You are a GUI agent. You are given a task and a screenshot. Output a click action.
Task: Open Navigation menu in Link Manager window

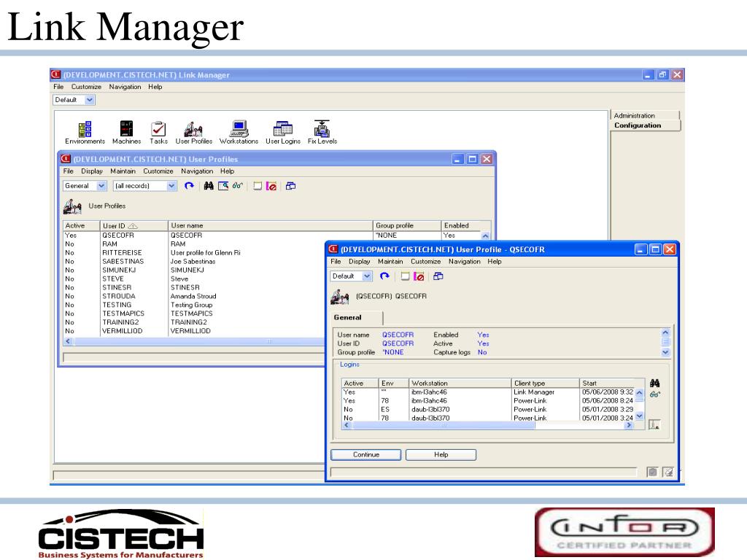[125, 87]
